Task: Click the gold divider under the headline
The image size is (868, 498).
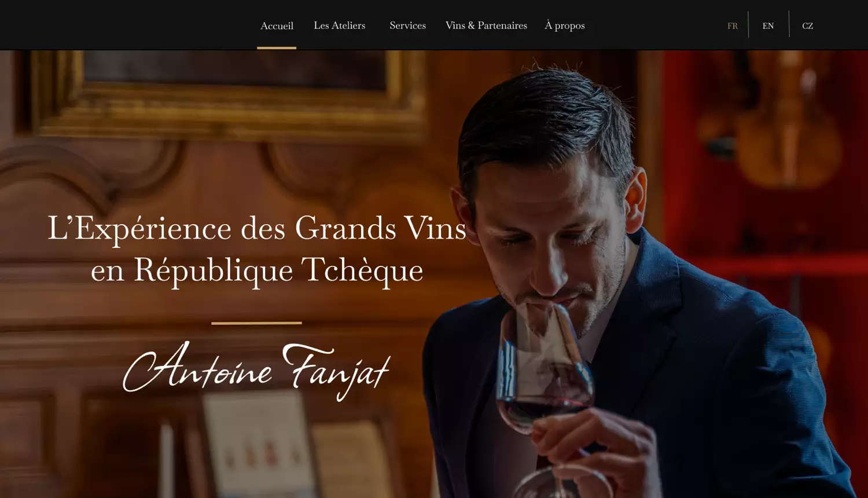Action: pyautogui.click(x=256, y=323)
